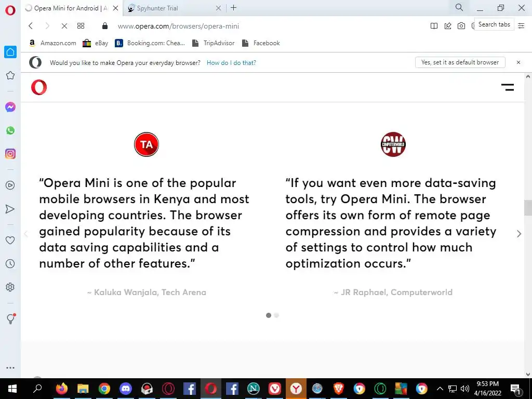
Task: Open Firefox from the taskbar
Action: 62,389
